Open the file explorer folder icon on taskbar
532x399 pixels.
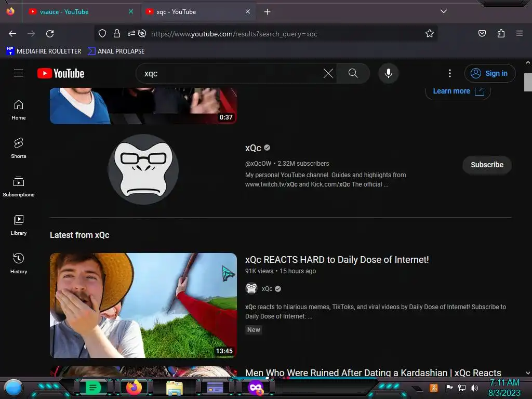click(175, 388)
